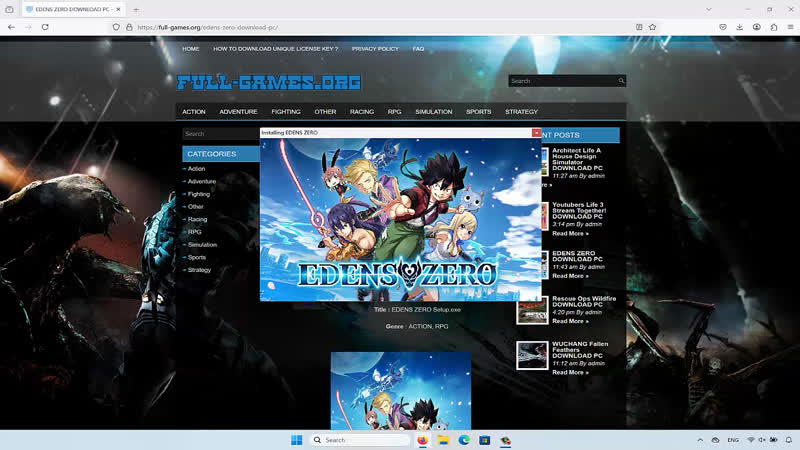Open the Strategy category link
Viewport: 800px width, 450px height.
(x=199, y=270)
